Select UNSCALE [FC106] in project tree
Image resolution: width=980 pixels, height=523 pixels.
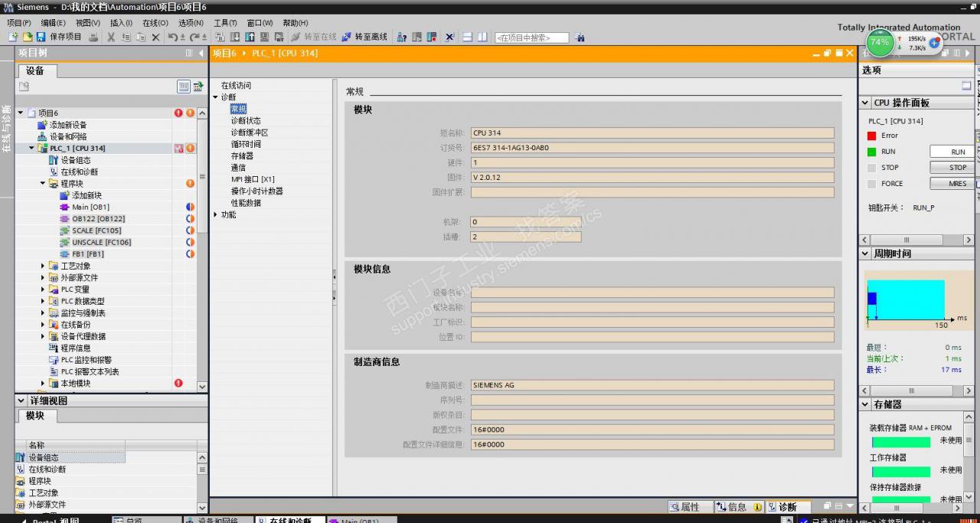tap(101, 242)
